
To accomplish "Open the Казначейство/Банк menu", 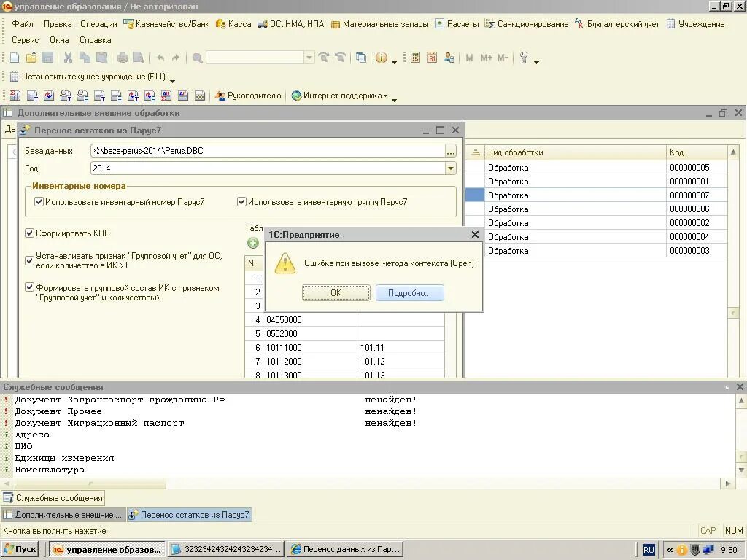I will (x=166, y=24).
